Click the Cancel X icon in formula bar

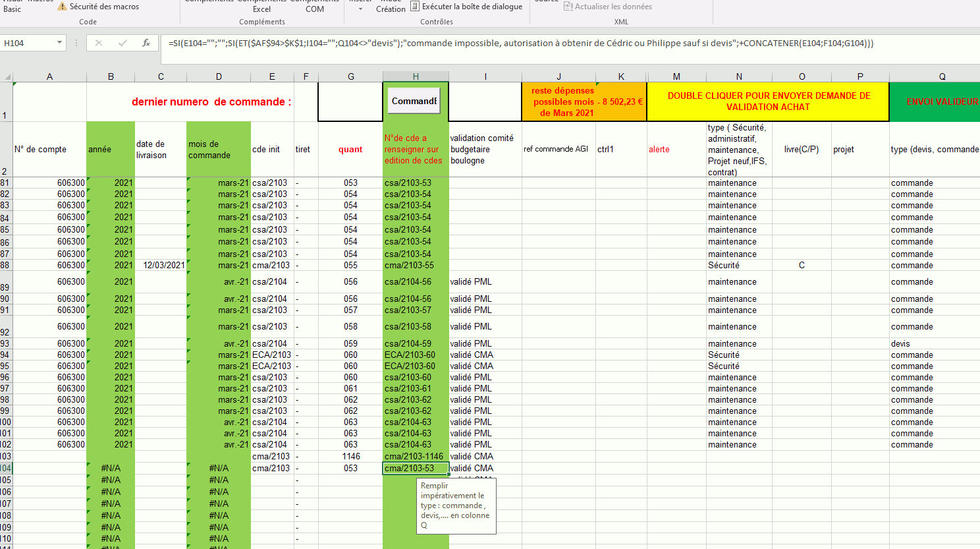(x=99, y=43)
